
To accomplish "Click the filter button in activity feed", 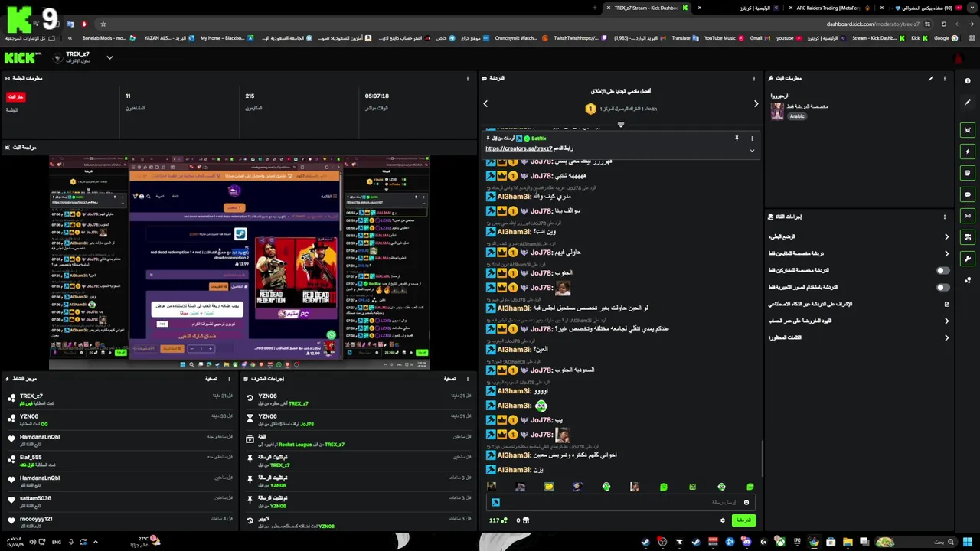I will point(211,378).
